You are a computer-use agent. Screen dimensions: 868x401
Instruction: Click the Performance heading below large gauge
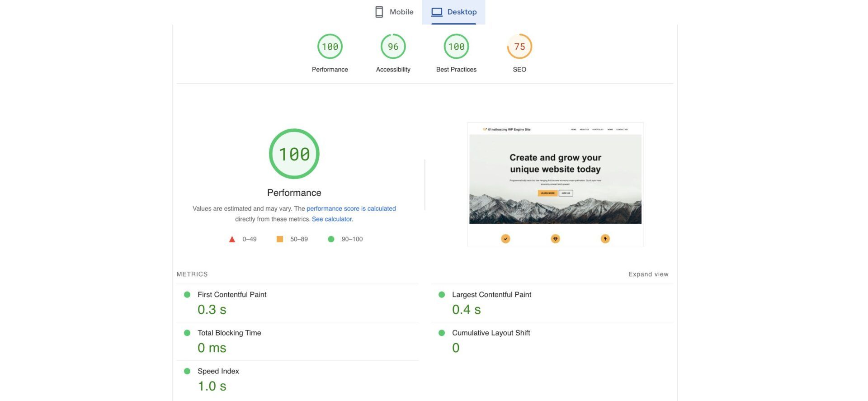pos(294,193)
